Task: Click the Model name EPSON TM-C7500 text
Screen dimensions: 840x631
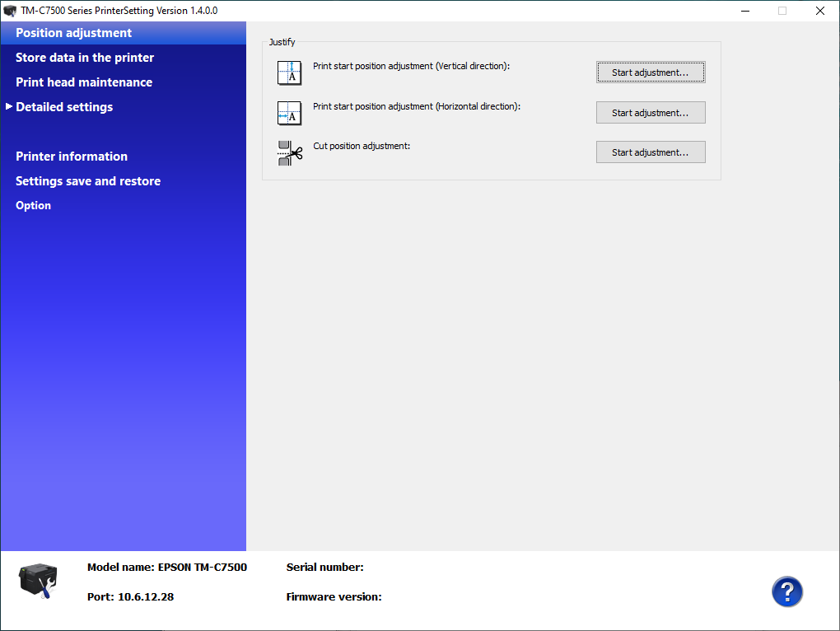Action: [166, 567]
